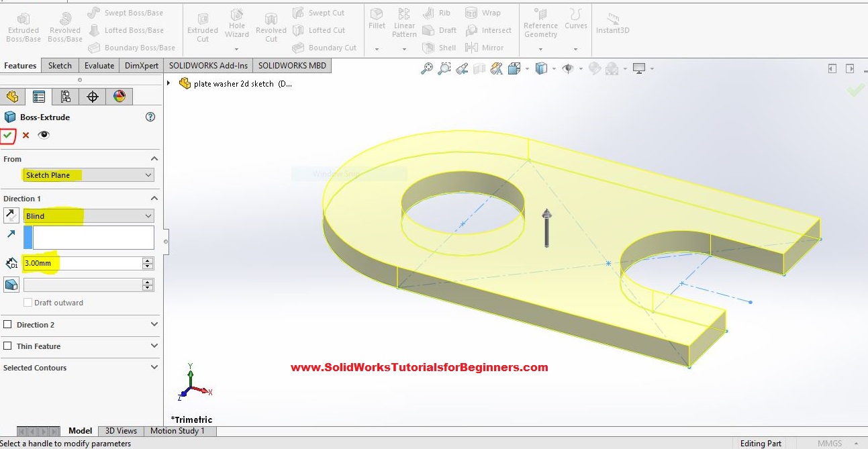
Task: Open the dropdown arrow under Fillet
Action: [377, 49]
